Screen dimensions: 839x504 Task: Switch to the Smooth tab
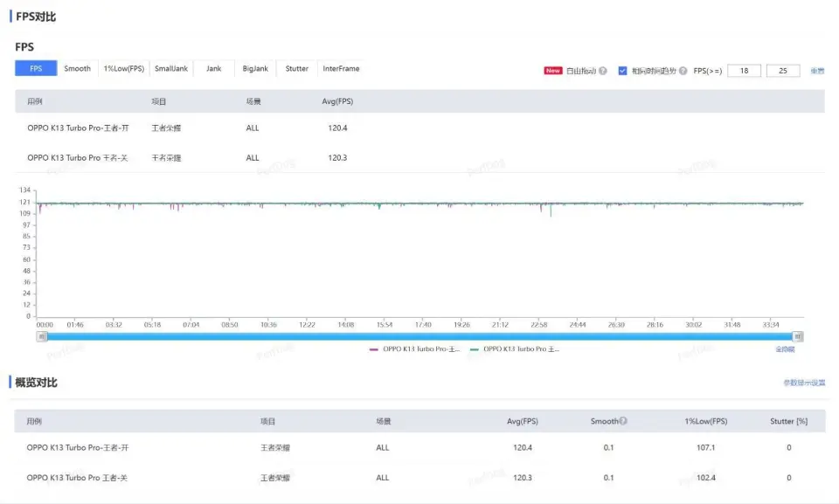[x=77, y=69]
